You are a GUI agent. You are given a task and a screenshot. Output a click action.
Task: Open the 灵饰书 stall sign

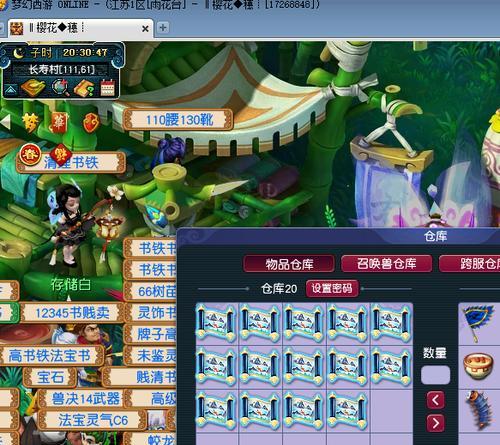(x=150, y=313)
